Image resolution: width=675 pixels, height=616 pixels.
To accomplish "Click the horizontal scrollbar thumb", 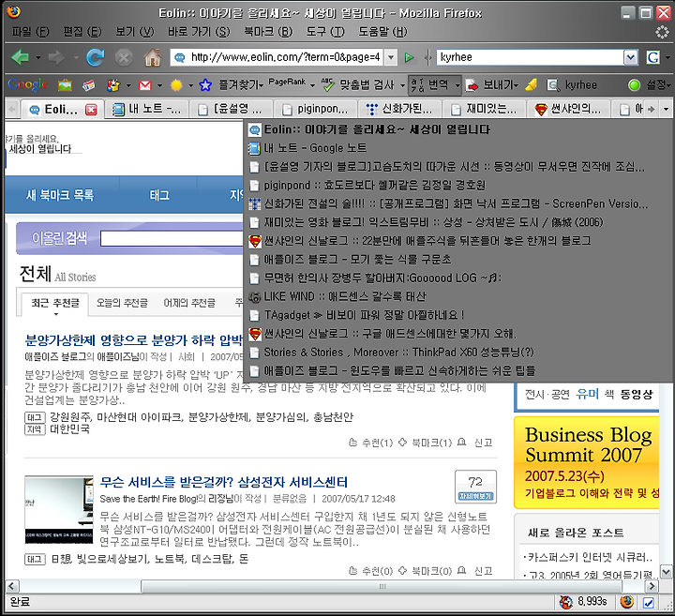I will tap(382, 586).
